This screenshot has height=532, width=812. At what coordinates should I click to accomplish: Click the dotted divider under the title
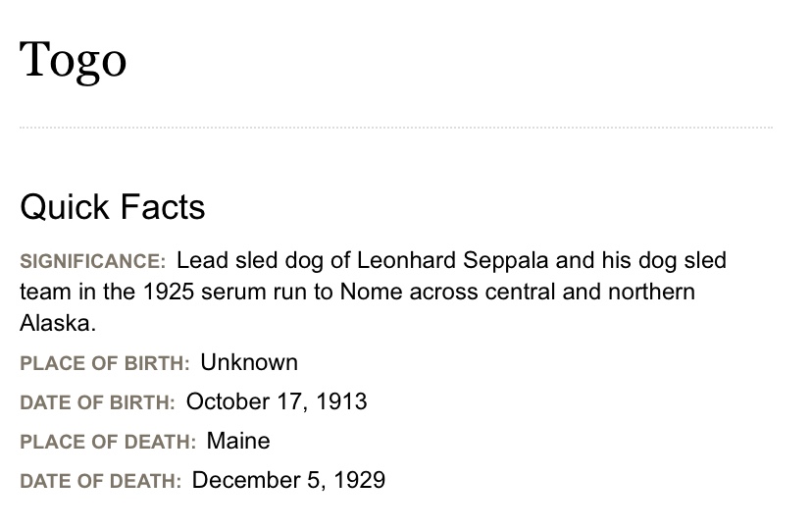396,127
